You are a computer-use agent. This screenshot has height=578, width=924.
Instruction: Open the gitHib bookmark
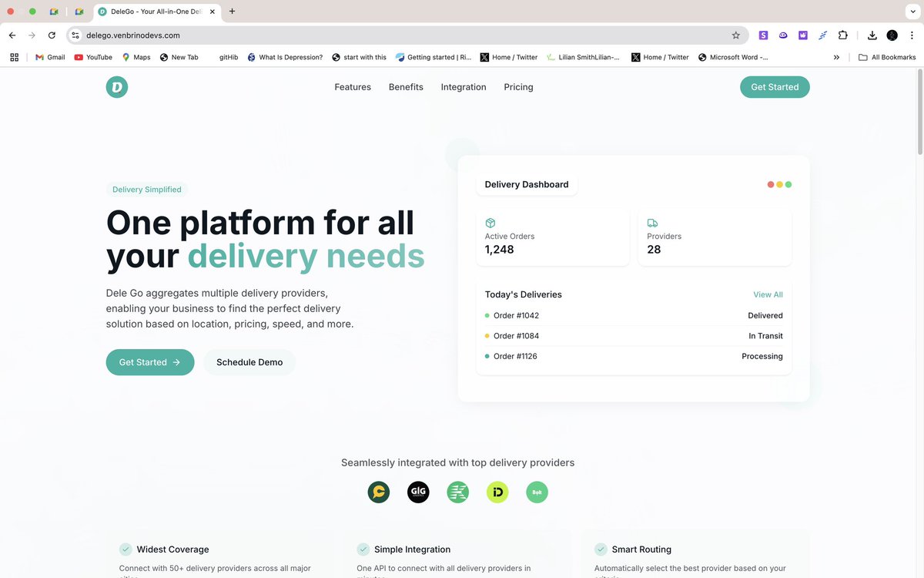pyautogui.click(x=229, y=57)
